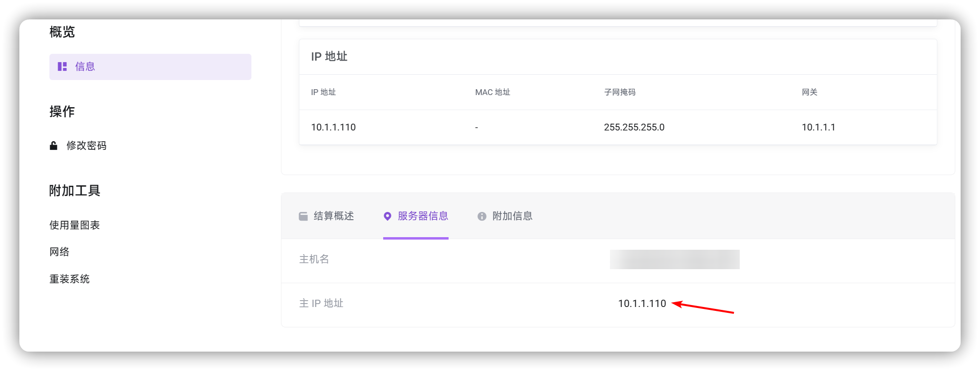The width and height of the screenshot is (980, 371).
Task: Select the 服务器信息 tab
Action: (x=416, y=216)
